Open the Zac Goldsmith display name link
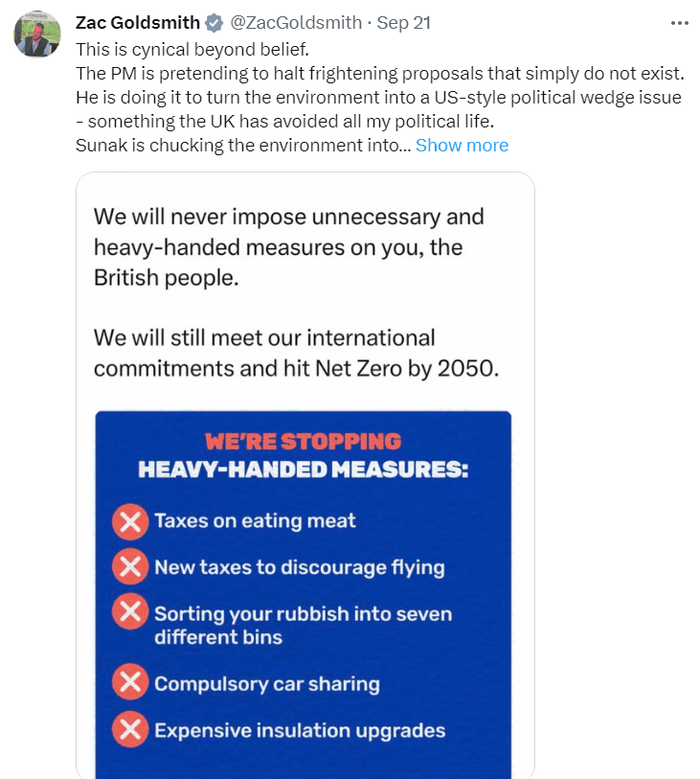 [138, 23]
